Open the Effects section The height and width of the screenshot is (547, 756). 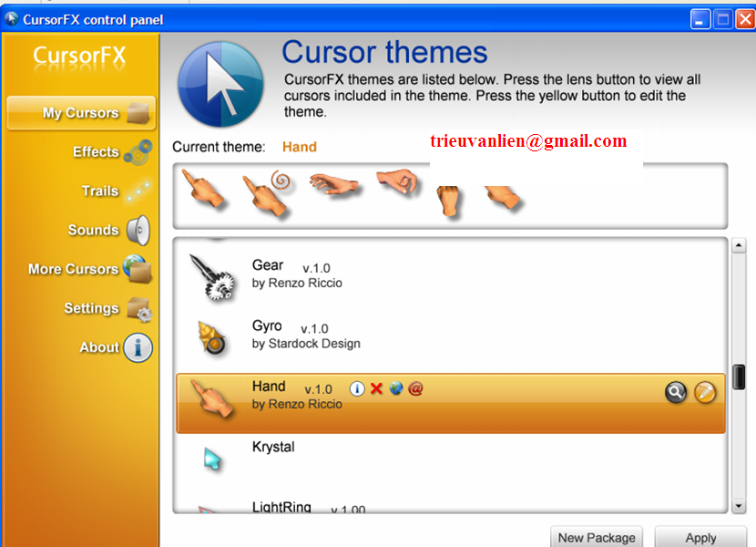96,152
